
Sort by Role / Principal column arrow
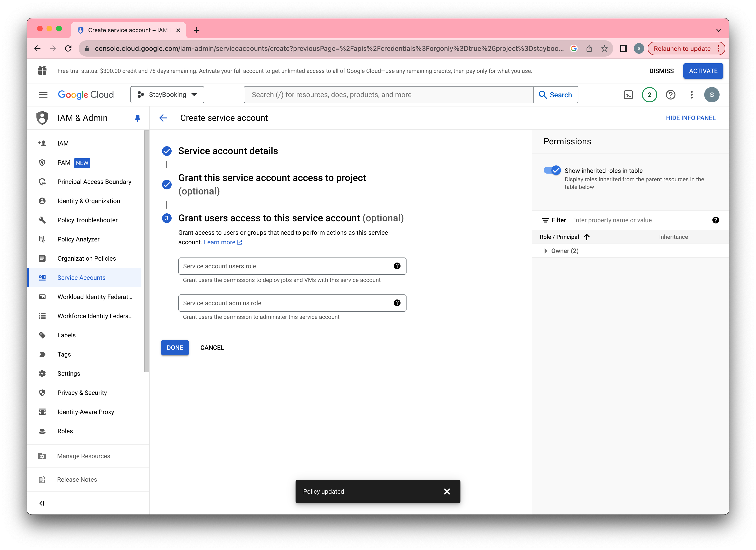pos(587,237)
